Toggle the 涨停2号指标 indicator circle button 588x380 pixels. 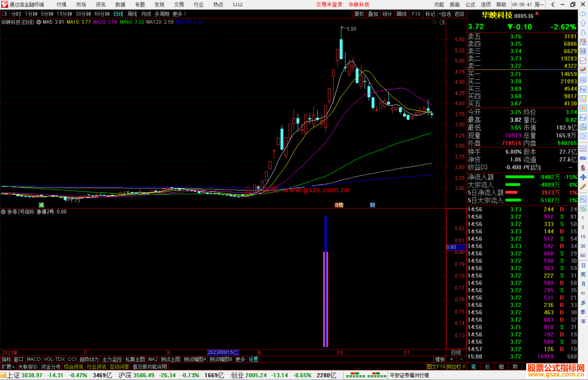pyautogui.click(x=3, y=212)
